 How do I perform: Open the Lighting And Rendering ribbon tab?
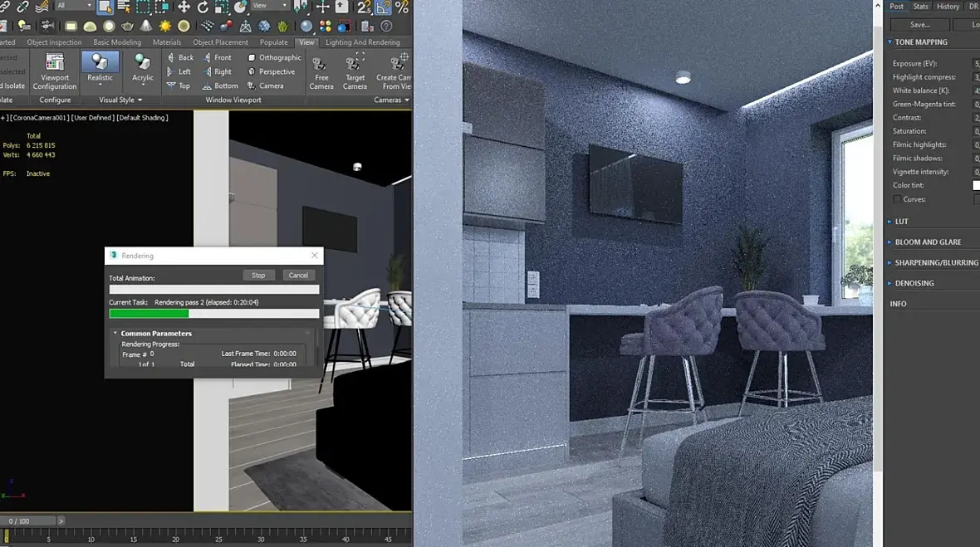coord(362,42)
